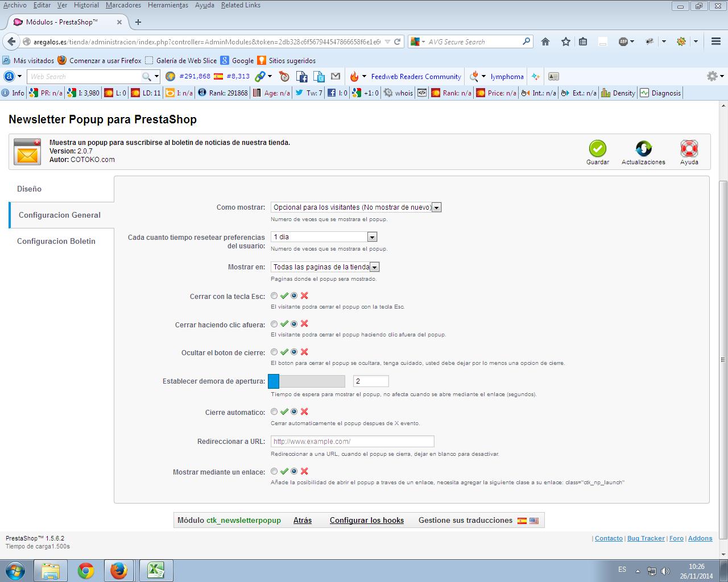Open the Firefox hamburger menu
728x582 pixels.
point(716,41)
